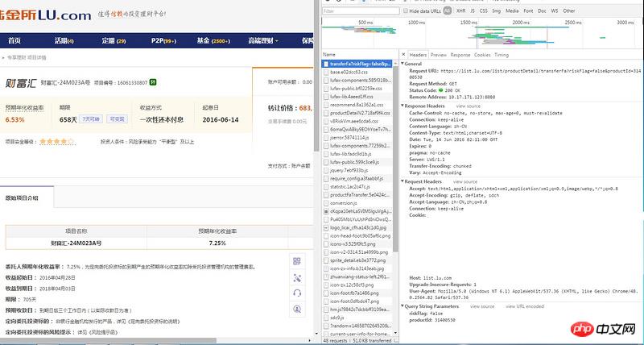Select sprite_detail.eb3e3772.png request

pyautogui.click(x=357, y=260)
